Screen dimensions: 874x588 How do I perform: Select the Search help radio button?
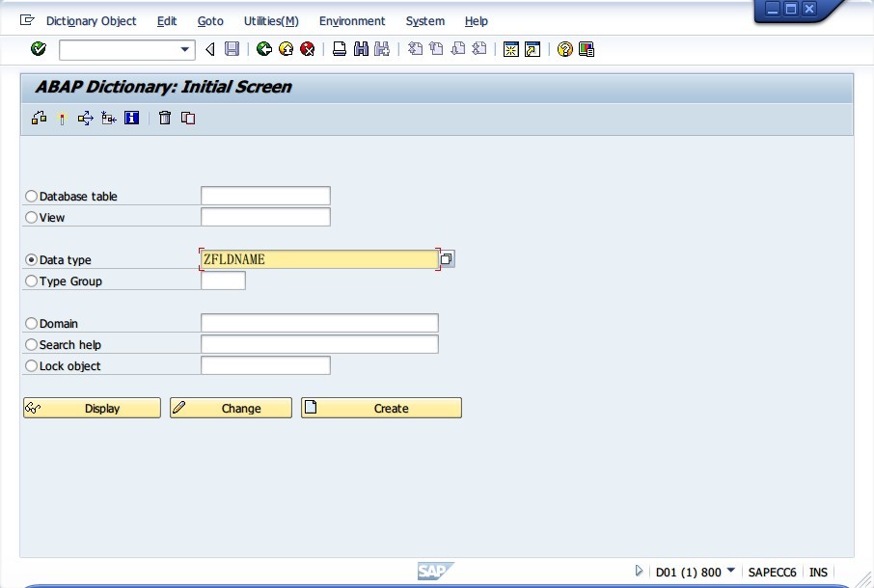coord(31,345)
